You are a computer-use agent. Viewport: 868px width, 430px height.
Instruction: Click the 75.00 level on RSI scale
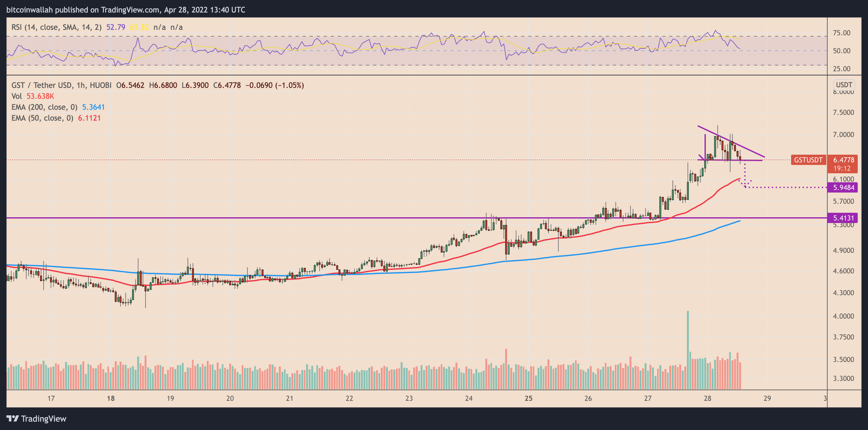coord(841,33)
